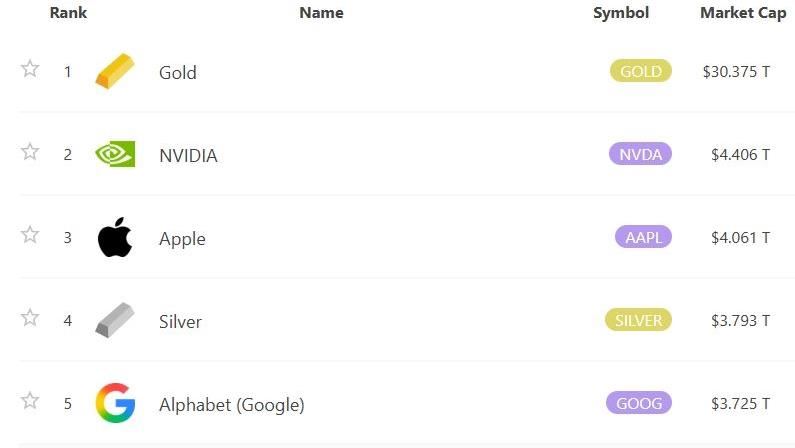The image size is (795, 448).
Task: Click the Apple logo icon
Action: [115, 238]
